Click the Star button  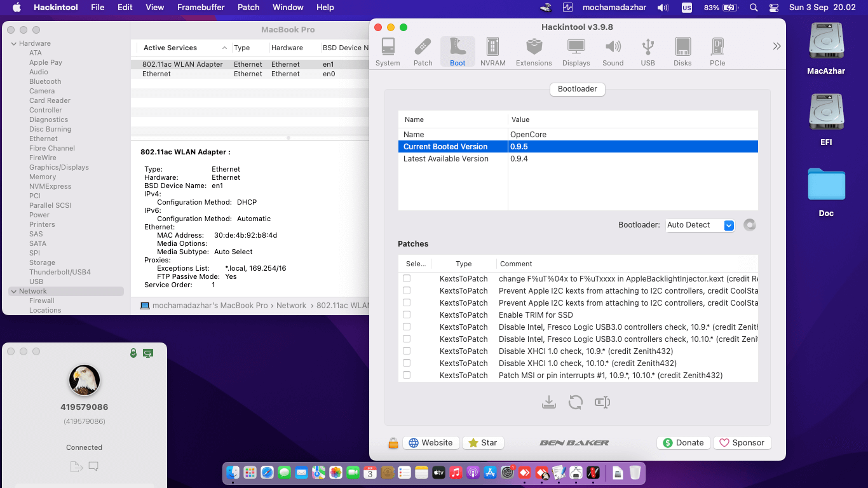coord(483,443)
